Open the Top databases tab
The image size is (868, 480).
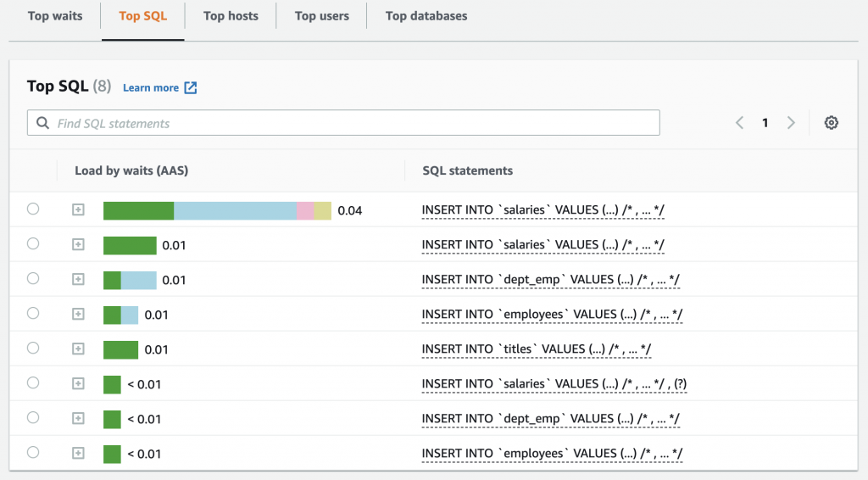tap(426, 16)
